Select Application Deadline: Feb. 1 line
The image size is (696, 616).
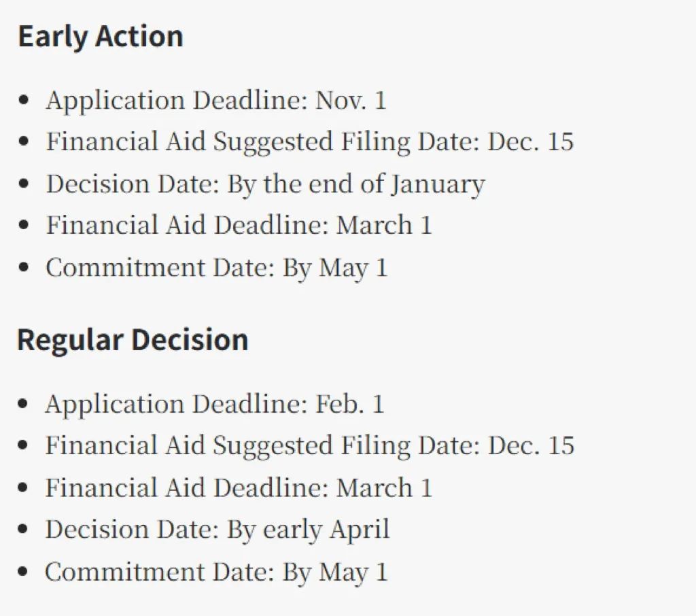pos(214,404)
